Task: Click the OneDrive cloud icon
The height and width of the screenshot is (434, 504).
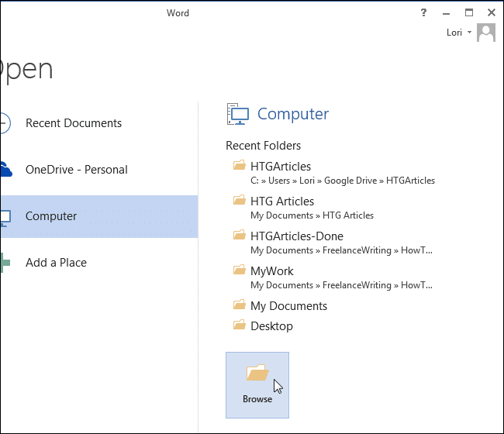Action: click(4, 170)
